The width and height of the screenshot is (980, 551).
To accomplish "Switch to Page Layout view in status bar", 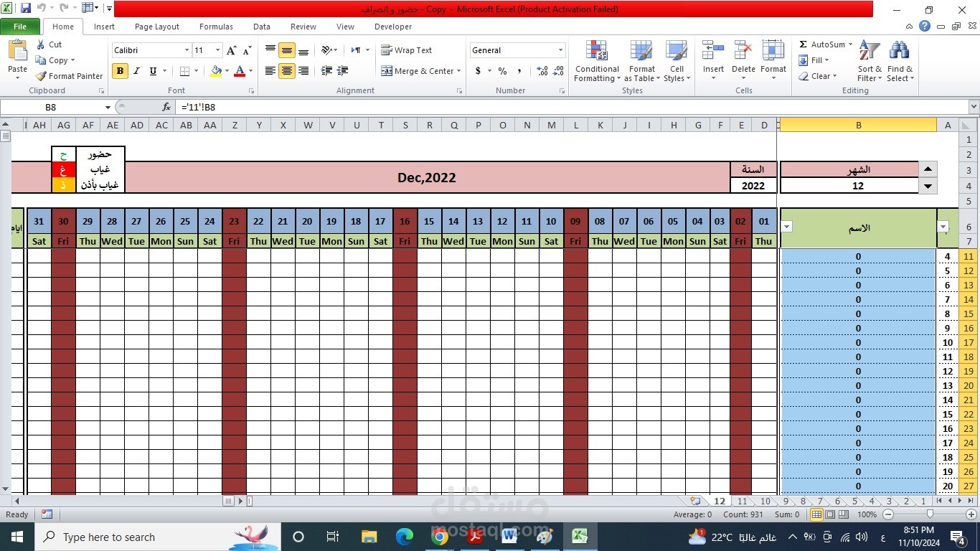I will (830, 514).
